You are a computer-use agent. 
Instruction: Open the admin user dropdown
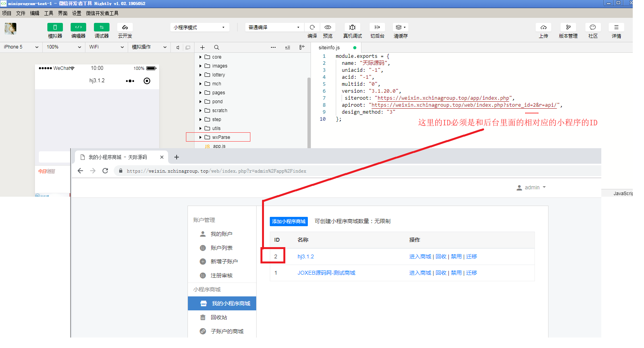click(531, 187)
